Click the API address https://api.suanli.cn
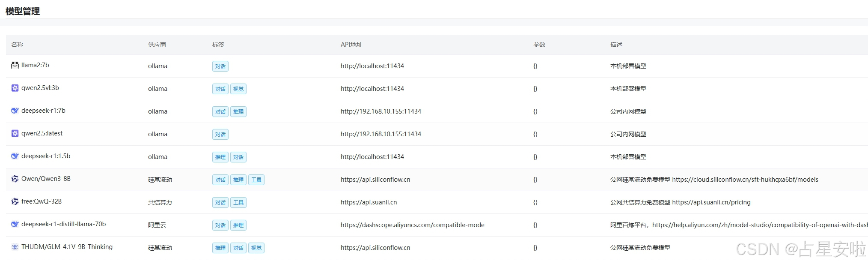This screenshot has height=264, width=868. 369,202
